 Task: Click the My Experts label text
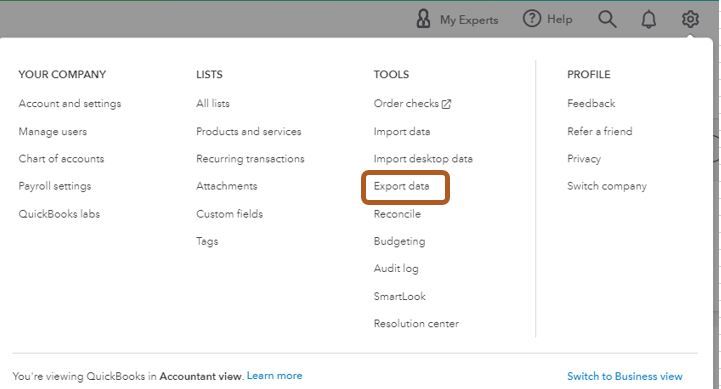point(469,20)
